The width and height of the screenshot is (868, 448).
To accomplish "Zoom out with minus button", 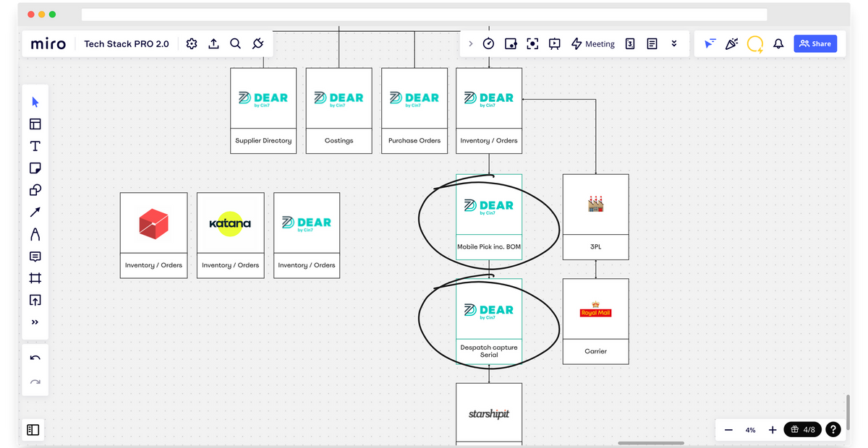I will point(728,430).
